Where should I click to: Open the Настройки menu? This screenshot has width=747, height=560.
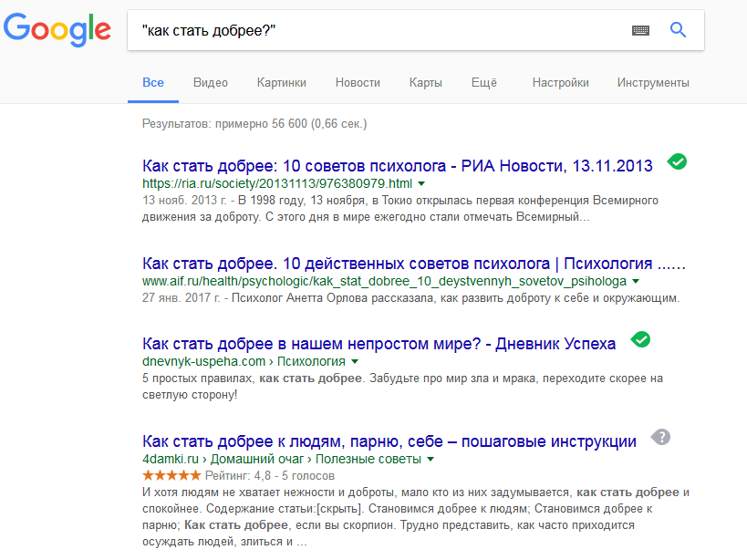561,83
